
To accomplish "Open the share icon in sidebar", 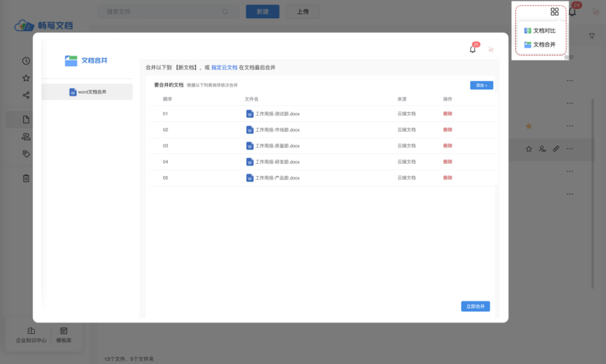I will tap(26, 95).
